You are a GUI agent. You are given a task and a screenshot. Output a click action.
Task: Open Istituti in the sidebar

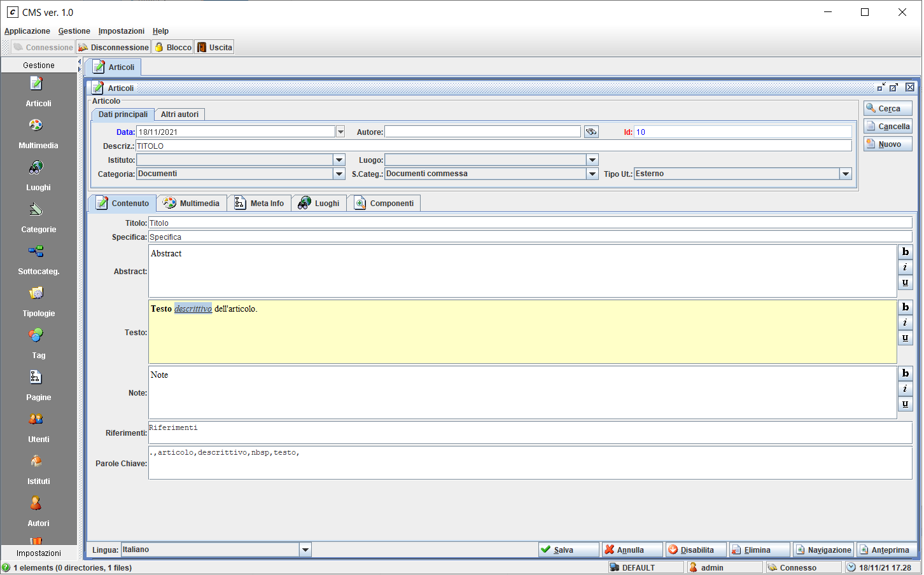pos(38,470)
